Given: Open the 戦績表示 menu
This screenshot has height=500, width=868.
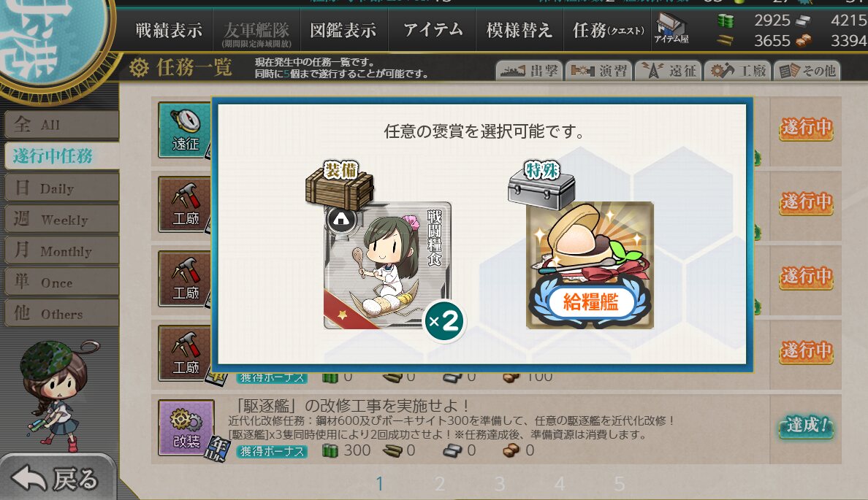Looking at the screenshot, I should coord(169,31).
